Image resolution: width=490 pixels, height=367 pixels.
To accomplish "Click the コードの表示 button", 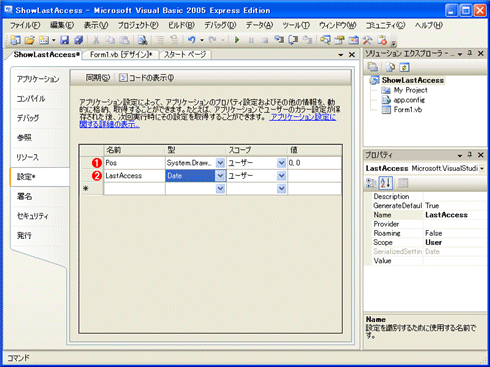I will click(x=147, y=78).
